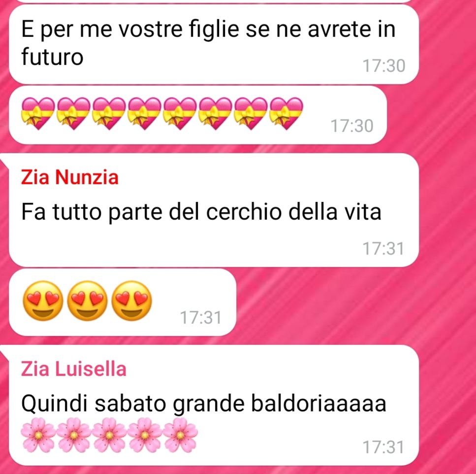Tap the 17:31 timestamp on Zia Nunzia's message

(x=383, y=248)
